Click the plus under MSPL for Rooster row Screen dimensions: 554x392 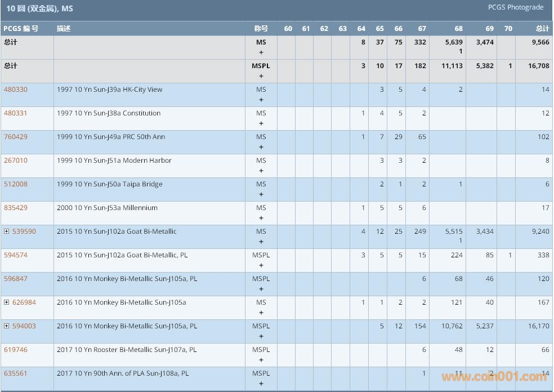261,360
